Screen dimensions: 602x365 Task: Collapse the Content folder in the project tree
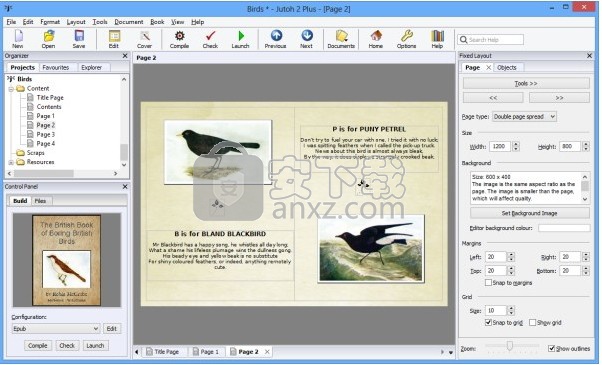click(11, 89)
